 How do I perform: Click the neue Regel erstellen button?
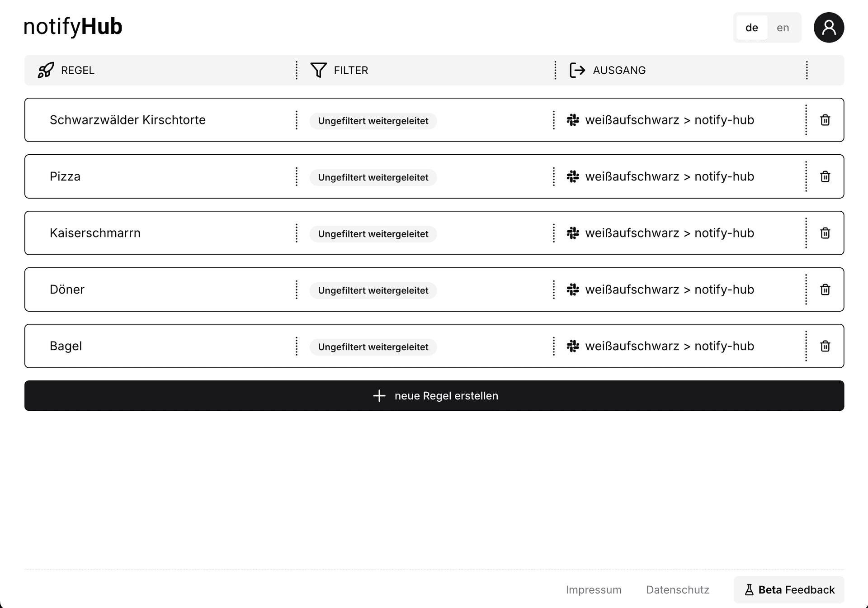click(434, 395)
